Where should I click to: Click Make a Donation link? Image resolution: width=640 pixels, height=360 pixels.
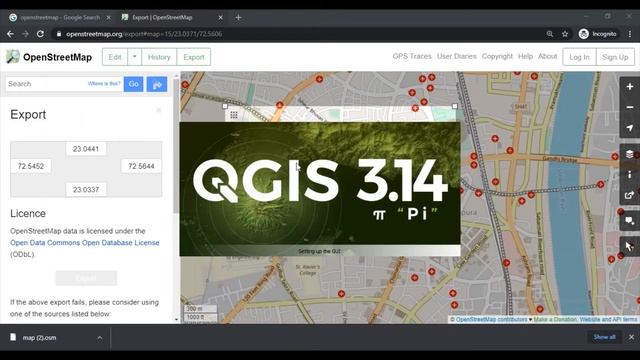pyautogui.click(x=555, y=320)
